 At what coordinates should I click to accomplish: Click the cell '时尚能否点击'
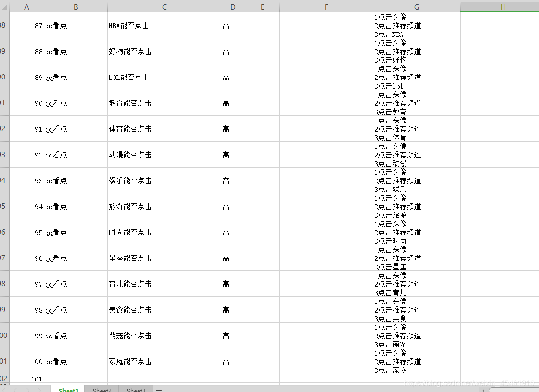point(164,232)
